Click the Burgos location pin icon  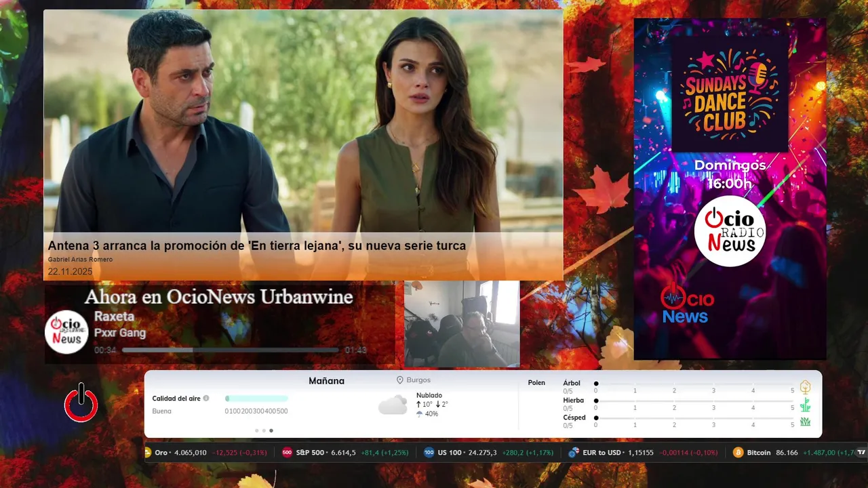(400, 380)
